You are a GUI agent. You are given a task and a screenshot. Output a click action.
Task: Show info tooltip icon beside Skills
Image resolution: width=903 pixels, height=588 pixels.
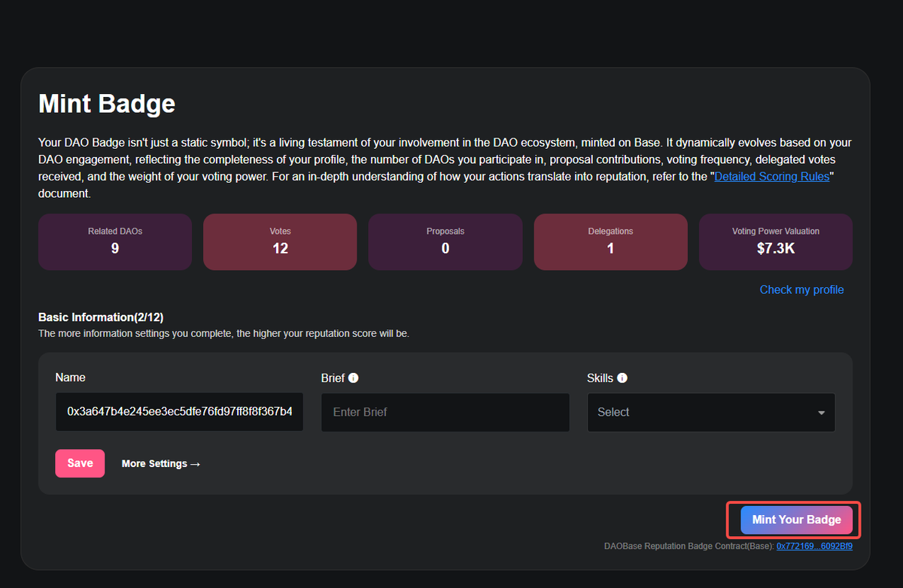pyautogui.click(x=622, y=378)
